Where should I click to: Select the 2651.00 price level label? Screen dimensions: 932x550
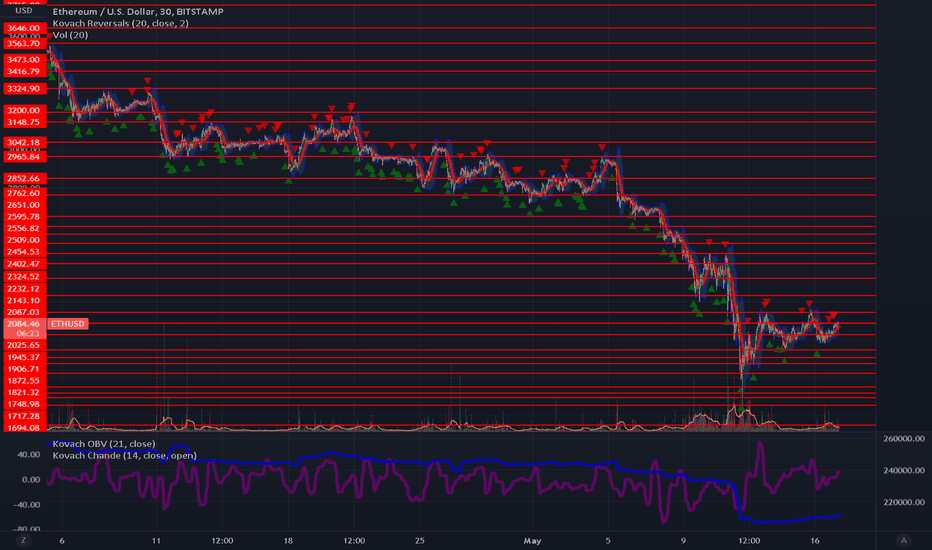(24, 205)
